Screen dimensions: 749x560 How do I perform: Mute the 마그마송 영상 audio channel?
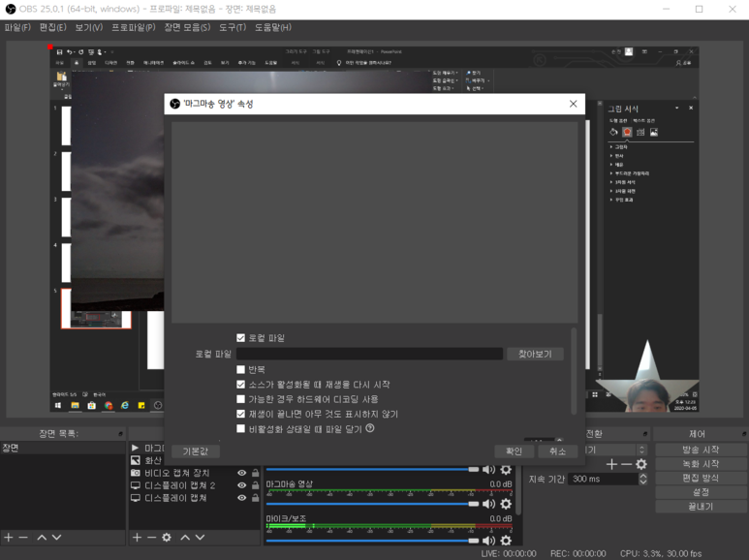[488, 504]
